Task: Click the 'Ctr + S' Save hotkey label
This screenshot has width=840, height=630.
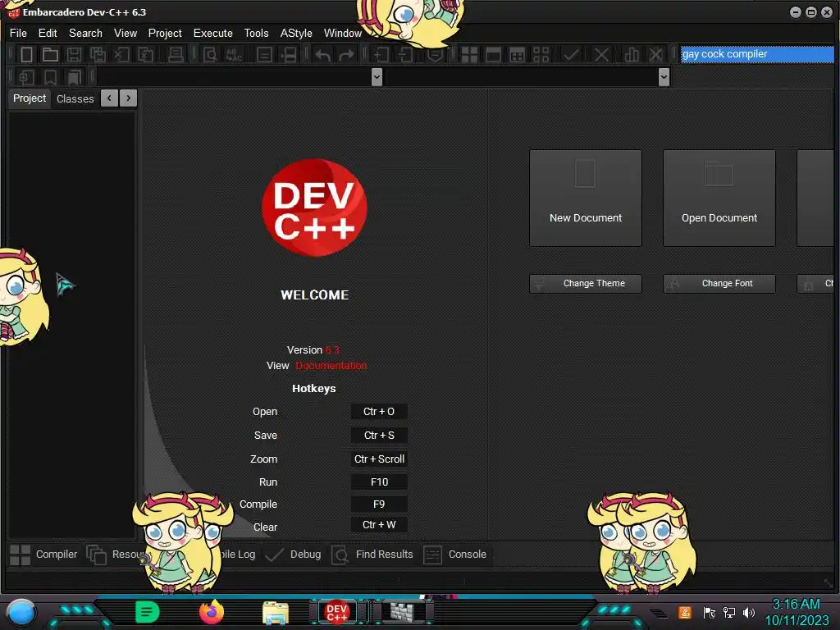Action: tap(379, 436)
